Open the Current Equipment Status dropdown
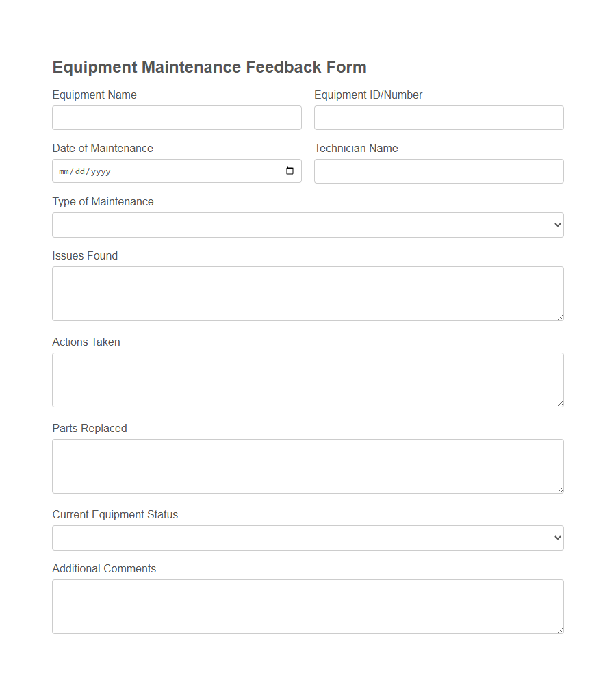 [x=308, y=538]
